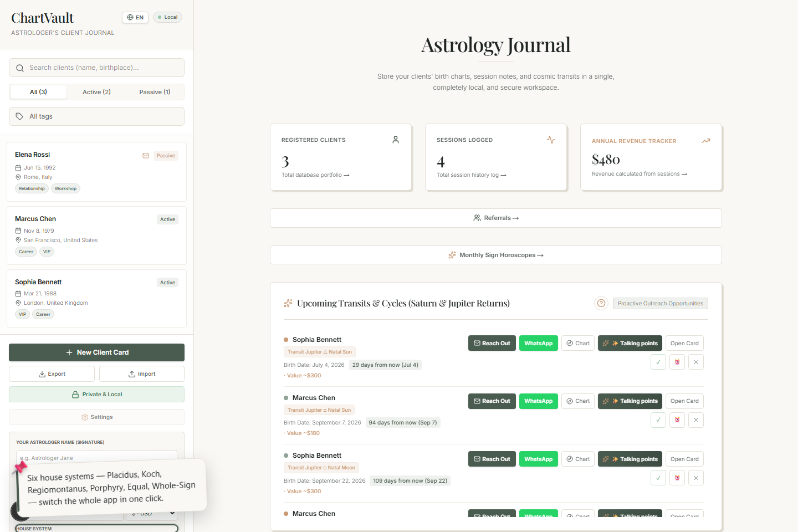Viewport: 798px width, 532px height.
Task: Click the Workshop tag on Elena Rossi's card
Action: (65, 188)
